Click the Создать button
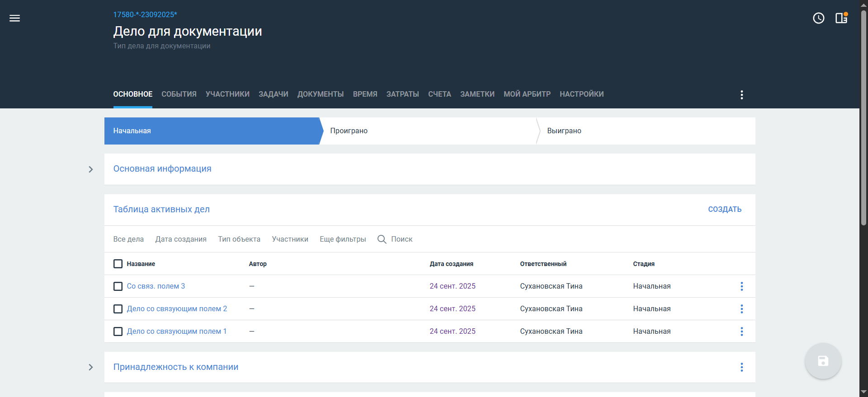 (724, 210)
